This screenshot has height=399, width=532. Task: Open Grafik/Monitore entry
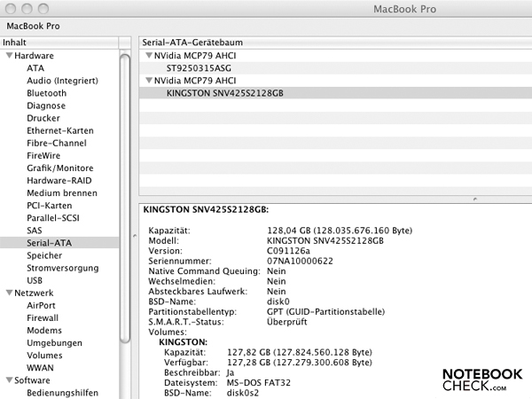[60, 168]
